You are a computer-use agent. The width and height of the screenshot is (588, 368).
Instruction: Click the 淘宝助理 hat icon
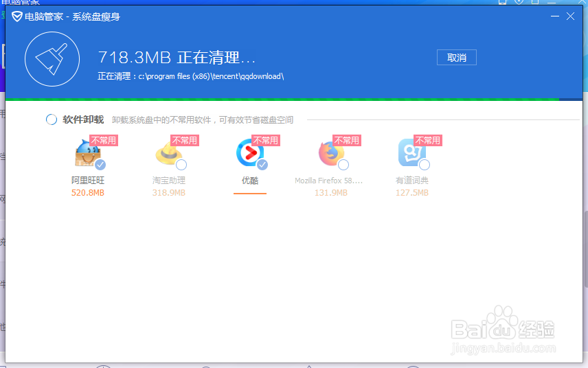(x=168, y=153)
